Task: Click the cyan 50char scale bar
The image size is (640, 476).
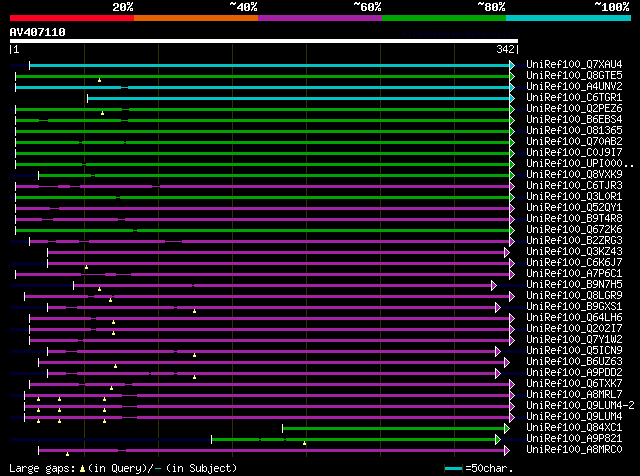Action: 455,468
